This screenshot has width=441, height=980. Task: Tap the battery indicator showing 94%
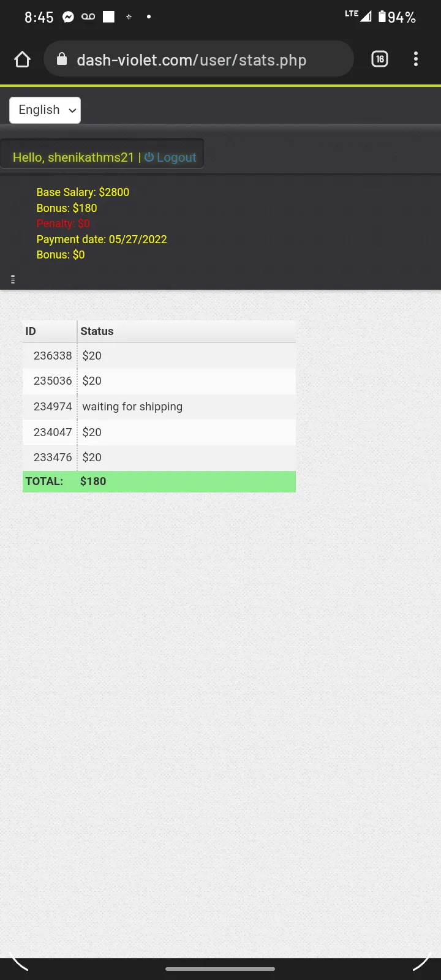[398, 17]
